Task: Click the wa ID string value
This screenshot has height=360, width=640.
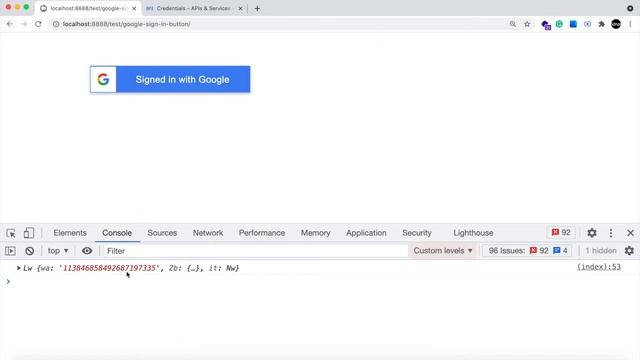Action: pos(109,268)
